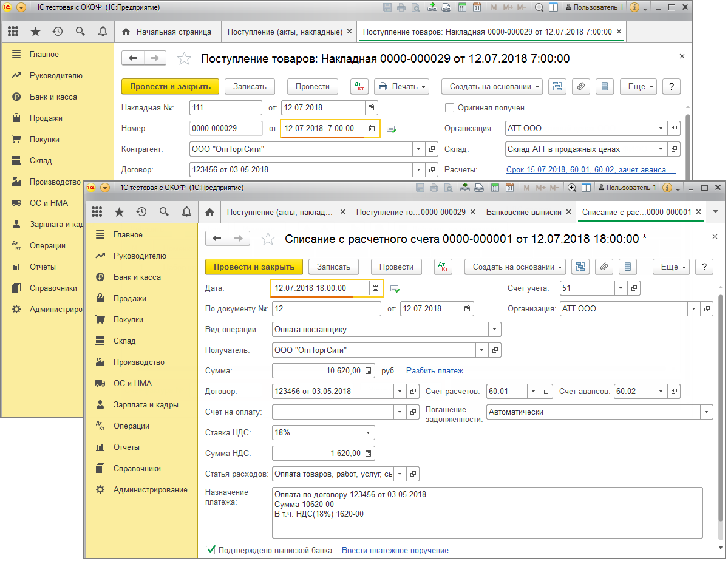The width and height of the screenshot is (728, 561).
Task: Click Провести in Списание document
Action: point(396,267)
